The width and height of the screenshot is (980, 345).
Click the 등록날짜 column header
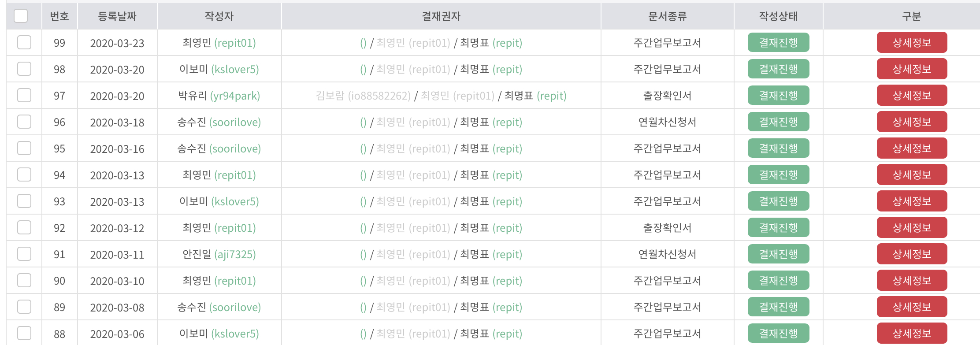pos(117,16)
